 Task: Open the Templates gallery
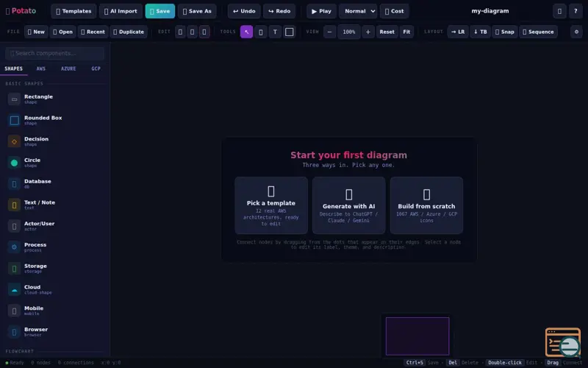point(73,11)
